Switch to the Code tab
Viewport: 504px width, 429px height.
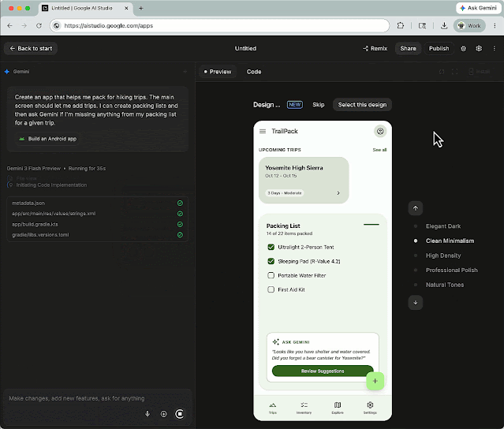coord(254,72)
